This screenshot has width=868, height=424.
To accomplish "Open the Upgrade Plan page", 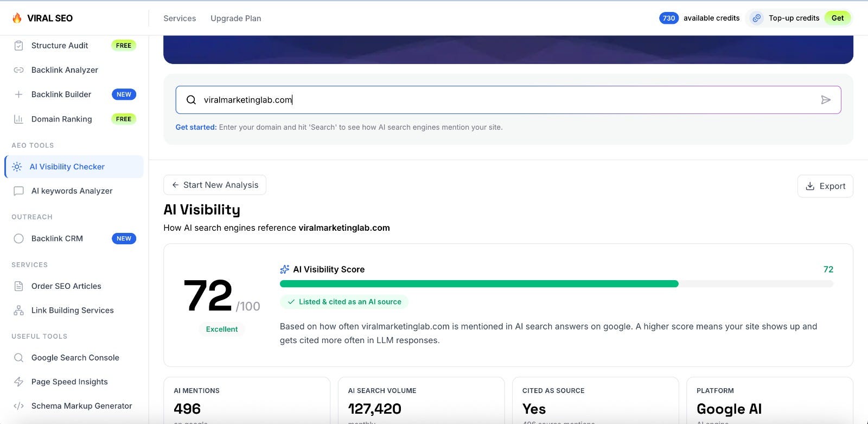I will (x=236, y=18).
